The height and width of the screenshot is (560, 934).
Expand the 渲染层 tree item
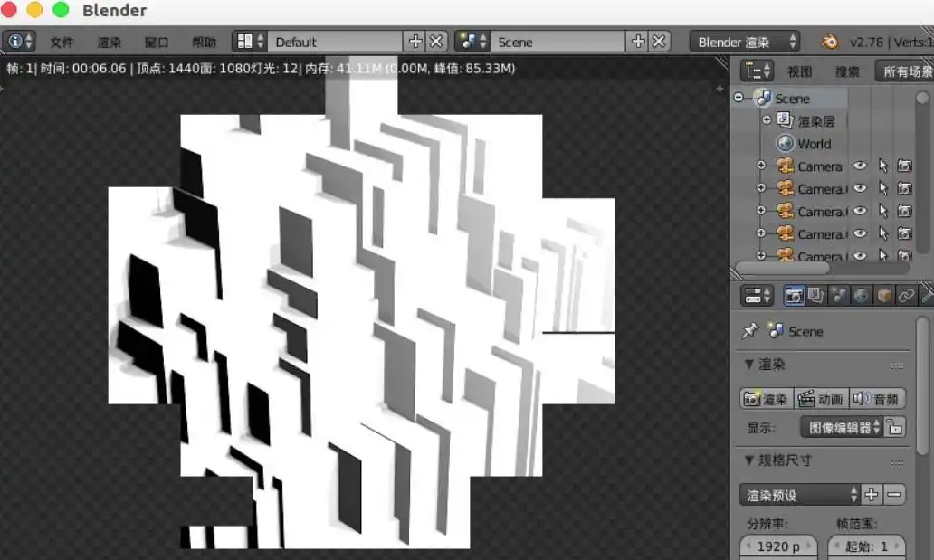click(767, 120)
